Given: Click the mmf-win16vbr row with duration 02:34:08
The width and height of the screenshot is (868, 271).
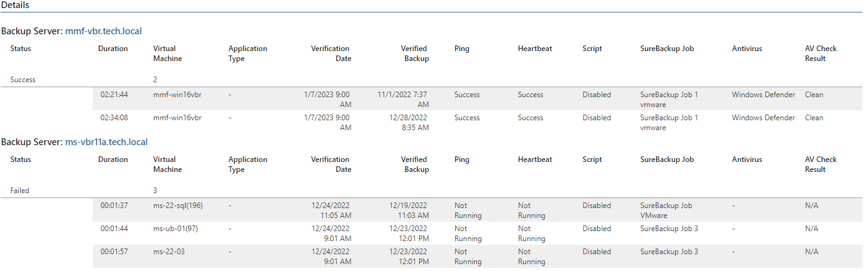Looking at the screenshot, I should (477, 123).
